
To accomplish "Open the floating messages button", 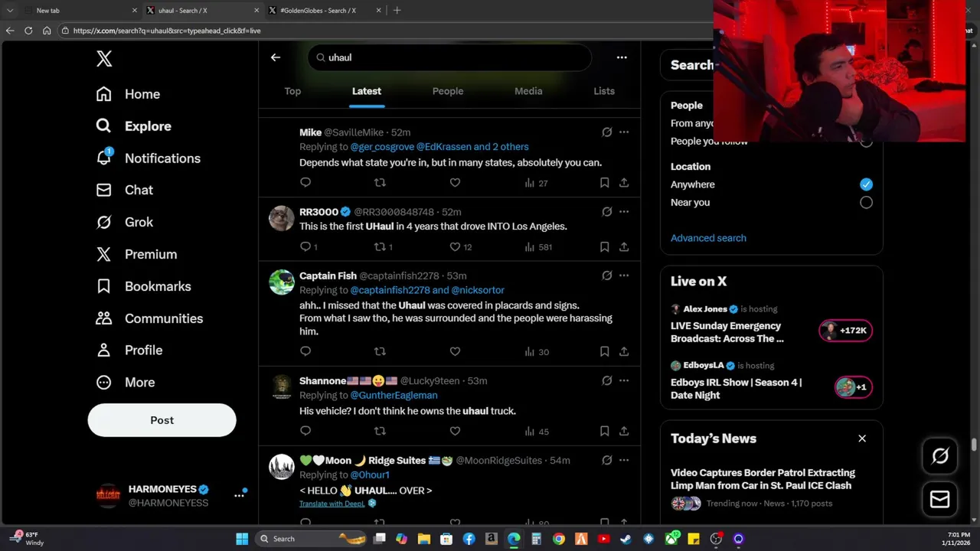I will pos(940,499).
